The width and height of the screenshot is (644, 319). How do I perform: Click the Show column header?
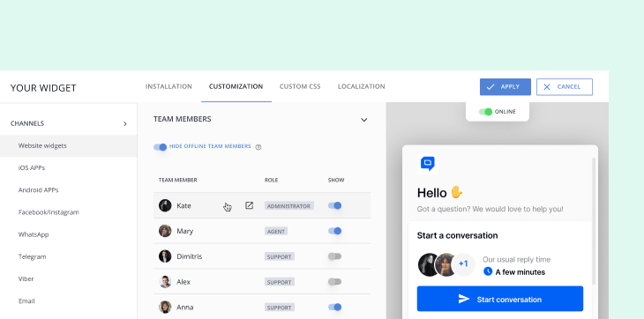(336, 180)
